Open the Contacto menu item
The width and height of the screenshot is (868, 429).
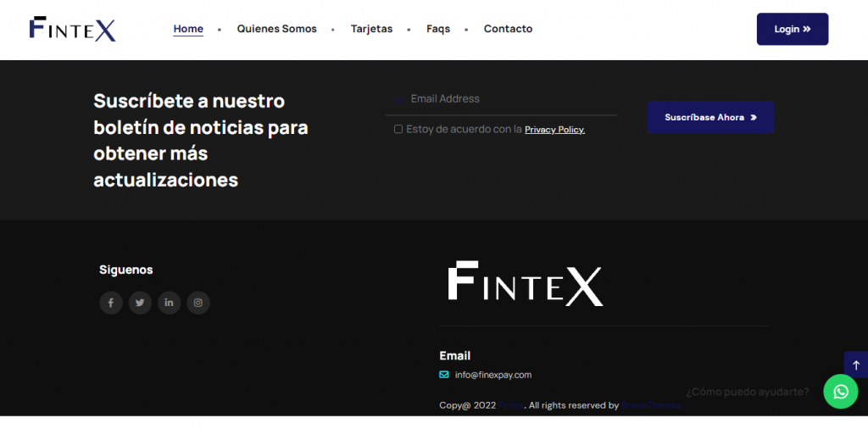pyautogui.click(x=508, y=29)
